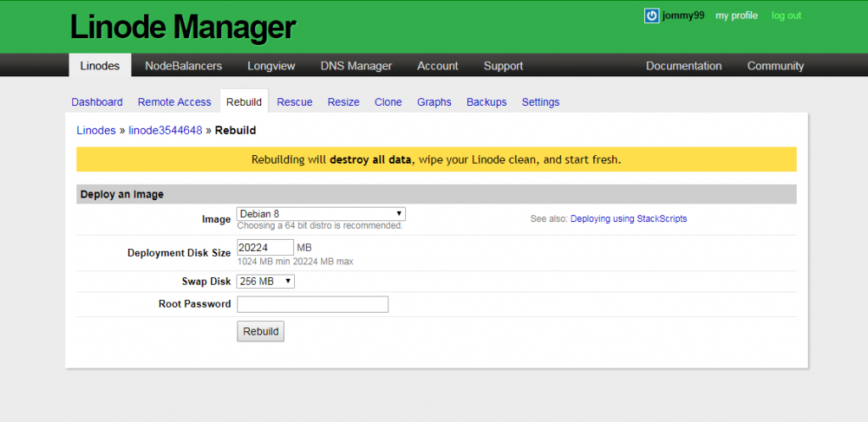Click the log out link
The height and width of the screenshot is (422, 868).
pos(786,15)
